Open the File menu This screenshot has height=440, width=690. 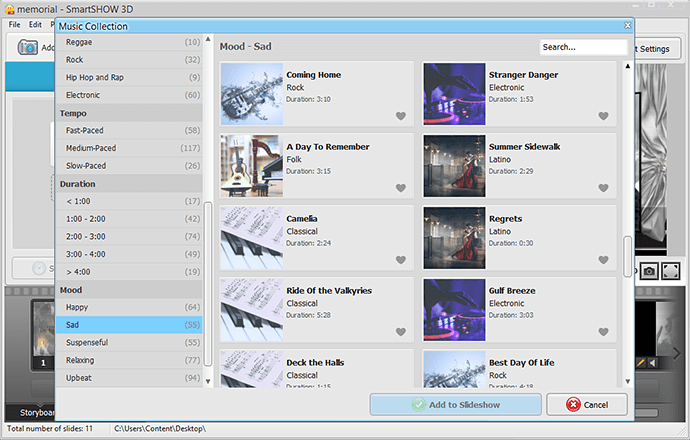point(15,25)
